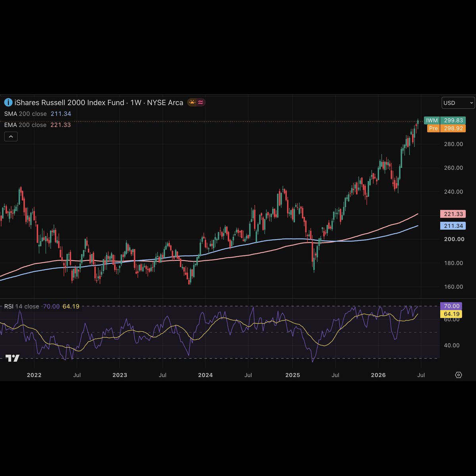Select the EMA 200 close indicator legend
Image resolution: width=476 pixels, height=476 pixels.
click(38, 125)
